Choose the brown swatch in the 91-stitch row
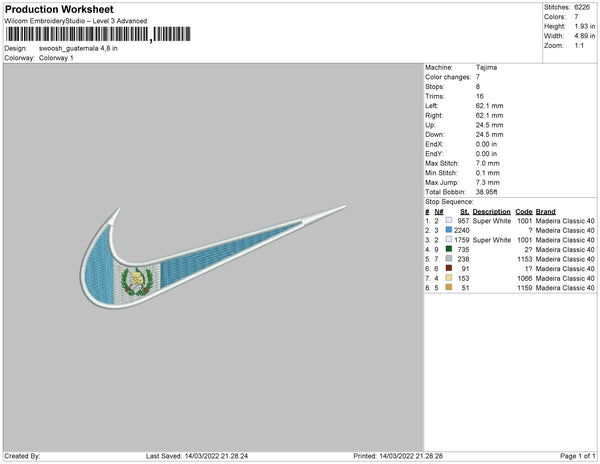Screen dimensions: 600x464 coord(449,269)
